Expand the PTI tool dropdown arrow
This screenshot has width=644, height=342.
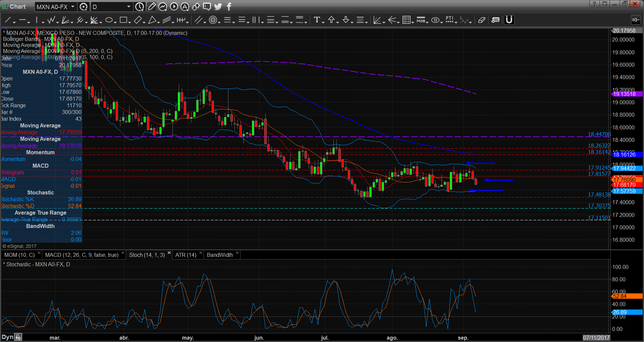pos(456,22)
